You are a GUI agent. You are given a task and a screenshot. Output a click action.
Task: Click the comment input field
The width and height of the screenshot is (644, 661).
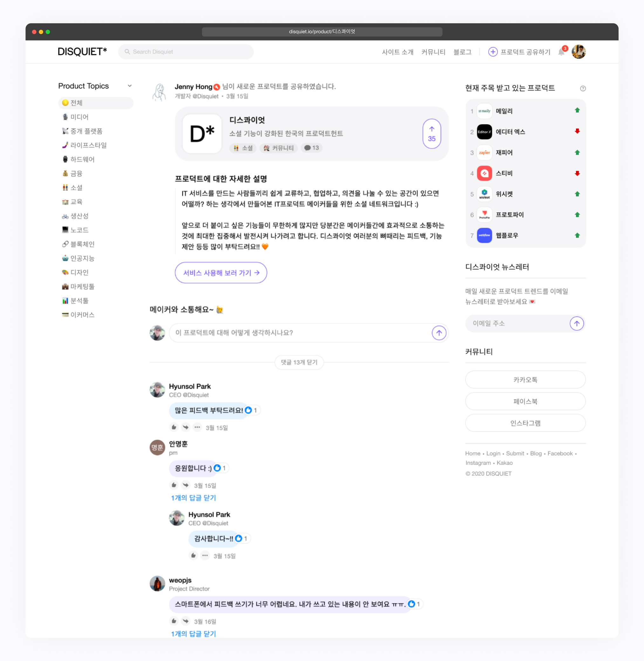[300, 333]
